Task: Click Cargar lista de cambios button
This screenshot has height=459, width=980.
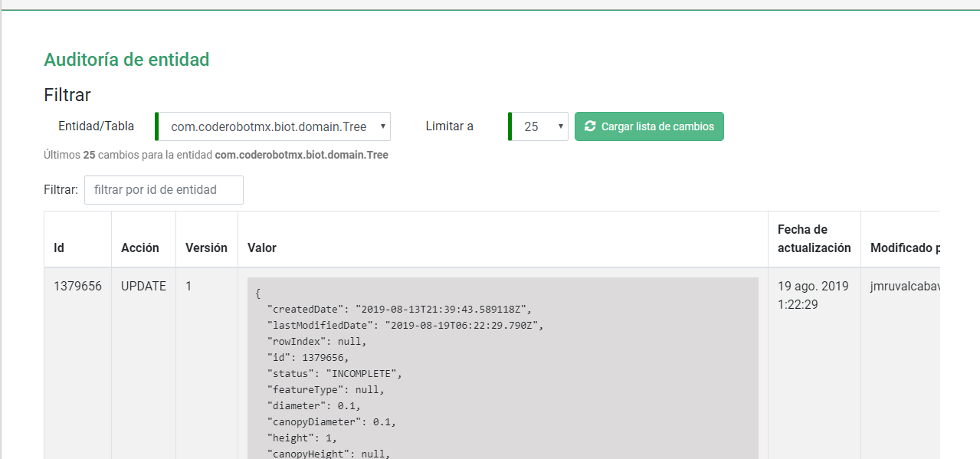Action: (649, 126)
